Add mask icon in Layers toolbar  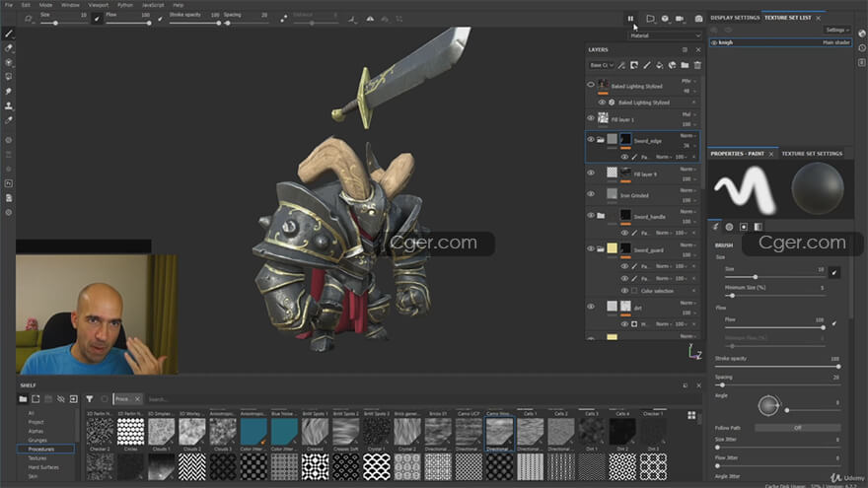click(x=634, y=65)
